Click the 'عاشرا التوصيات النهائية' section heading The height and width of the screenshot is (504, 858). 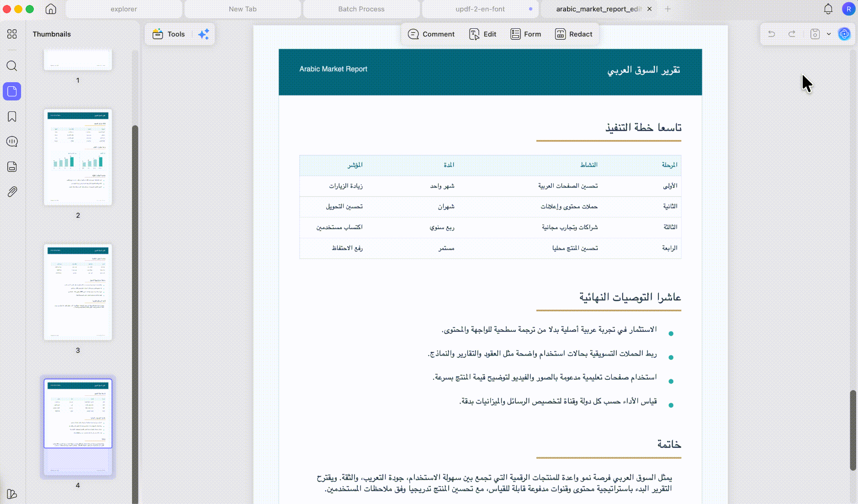630,297
